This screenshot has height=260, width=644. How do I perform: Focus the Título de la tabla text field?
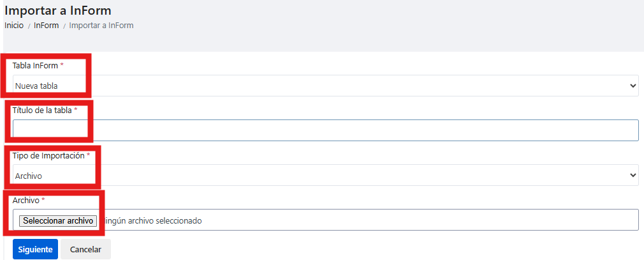point(326,130)
